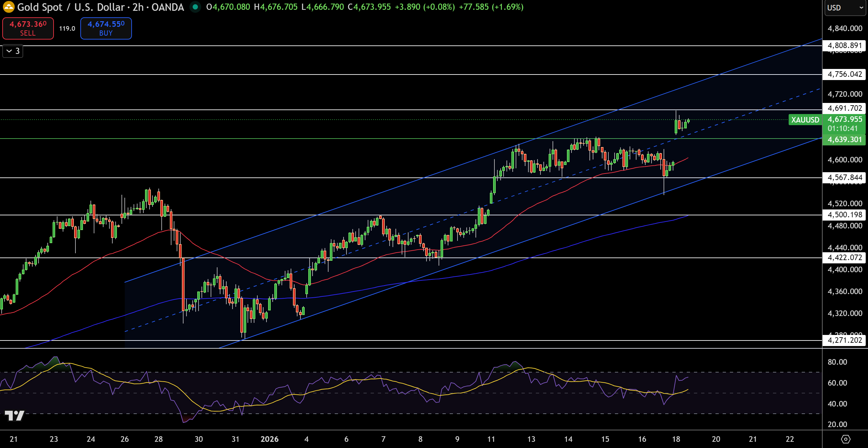Open the USD currency dropdown
Screen dimensions: 868x448
point(845,8)
